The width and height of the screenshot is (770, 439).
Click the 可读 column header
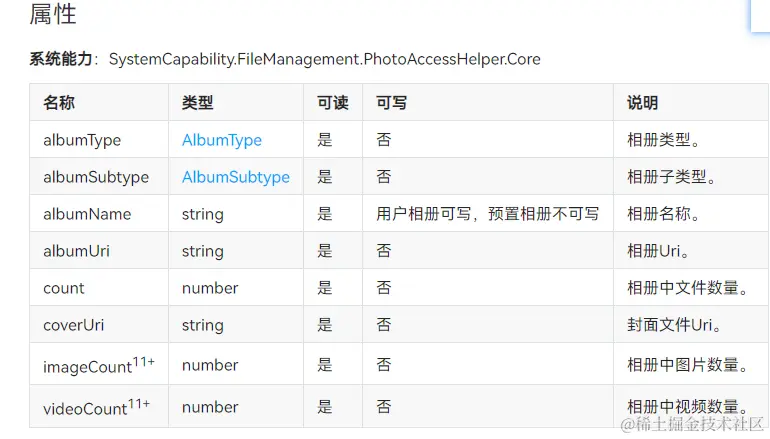332,103
